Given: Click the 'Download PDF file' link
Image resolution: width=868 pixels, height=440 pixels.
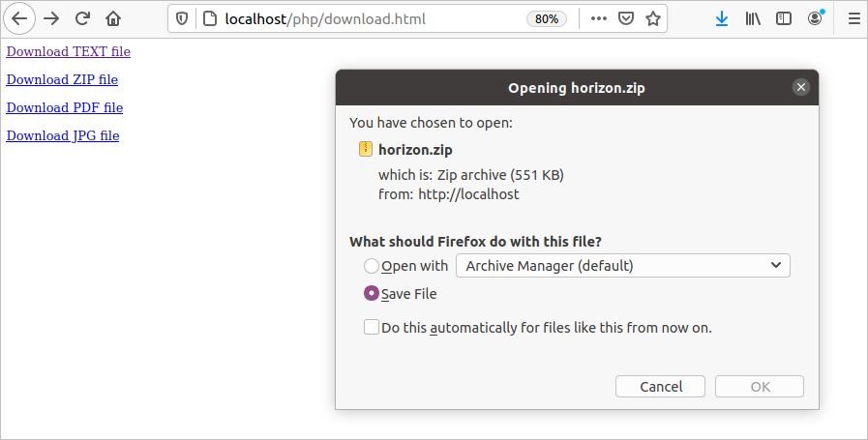Looking at the screenshot, I should click(65, 107).
